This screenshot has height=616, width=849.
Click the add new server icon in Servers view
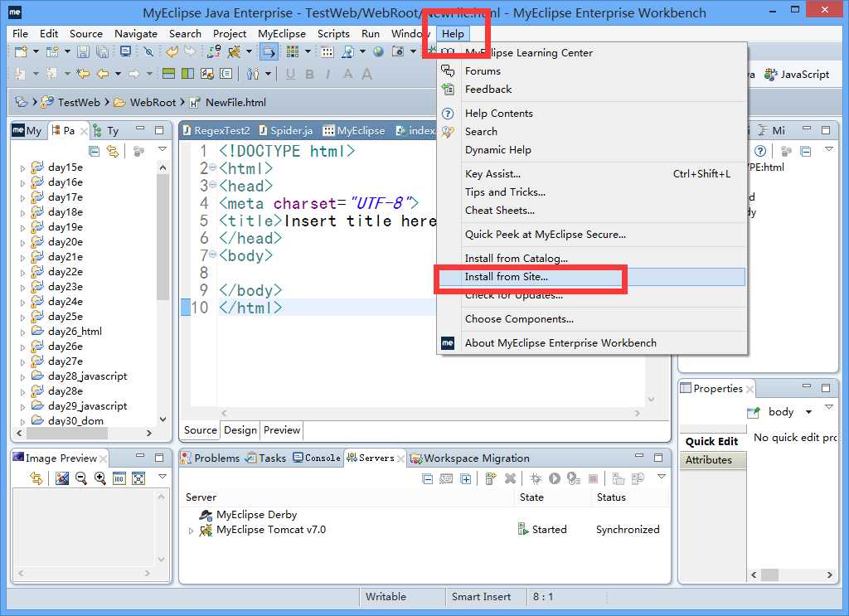491,478
